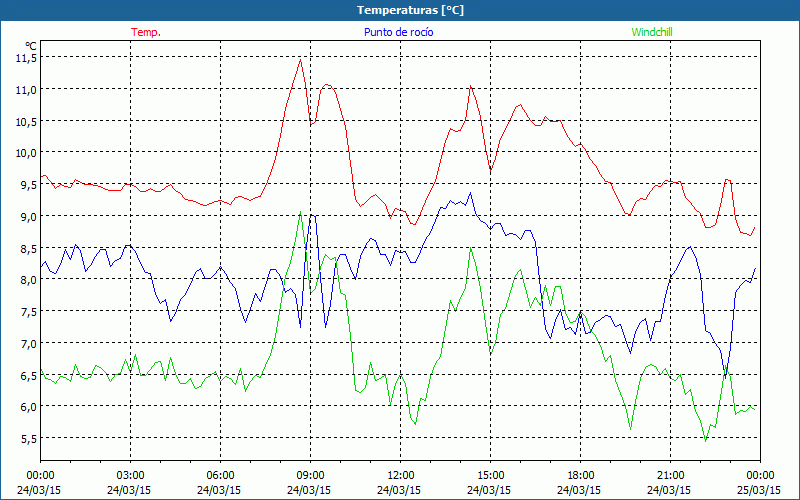Click the 'Temperaturas [°C]' chart title
This screenshot has width=800, height=500.
pyautogui.click(x=410, y=10)
